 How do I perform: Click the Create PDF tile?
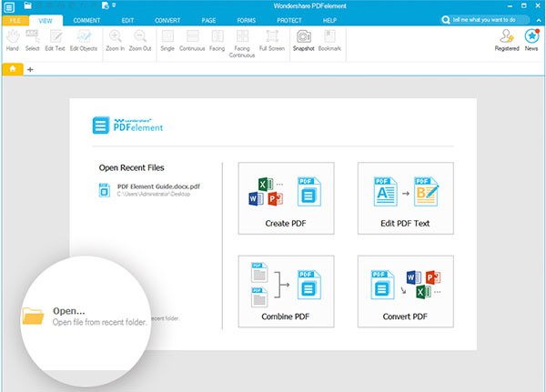click(287, 198)
